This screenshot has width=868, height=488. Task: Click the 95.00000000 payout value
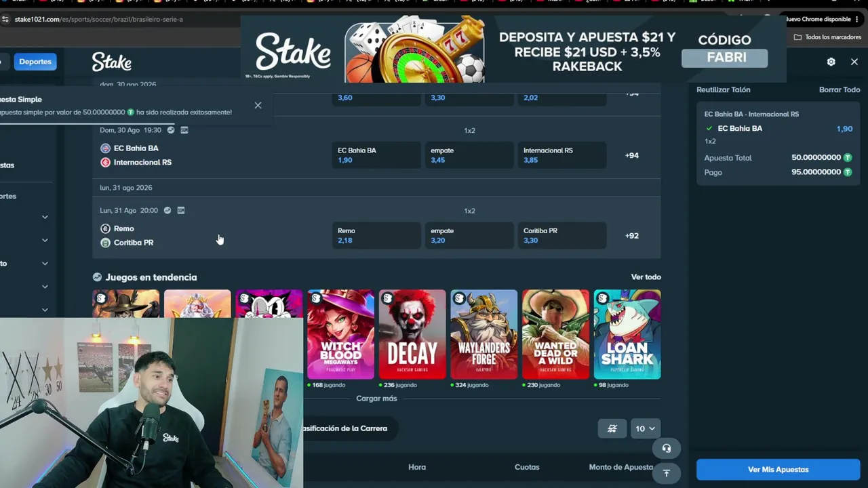point(816,172)
